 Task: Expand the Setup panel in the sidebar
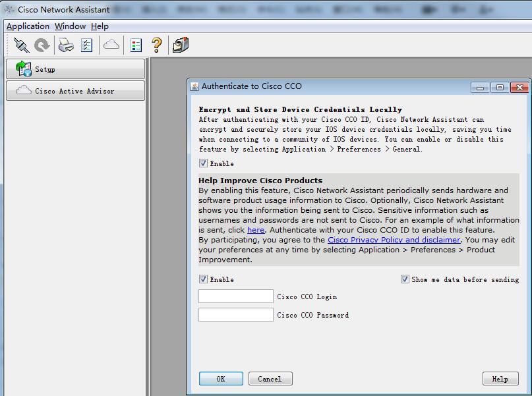point(75,69)
